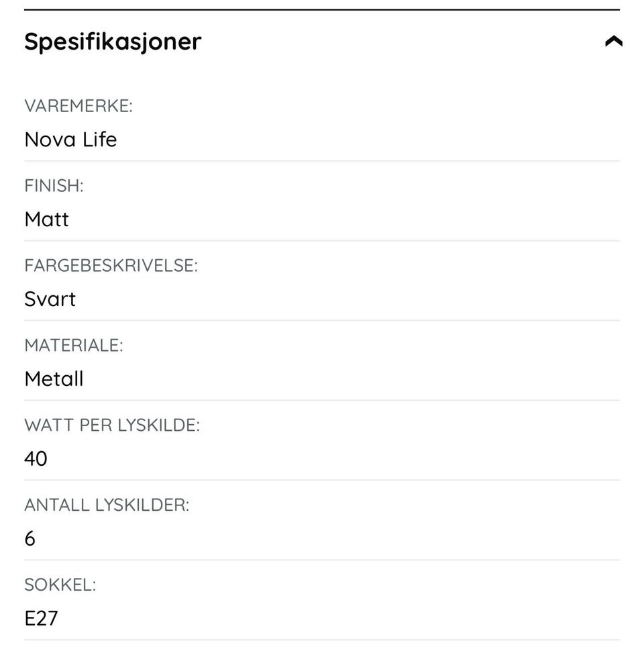Click the Spesifikasjoner heading

point(113,42)
